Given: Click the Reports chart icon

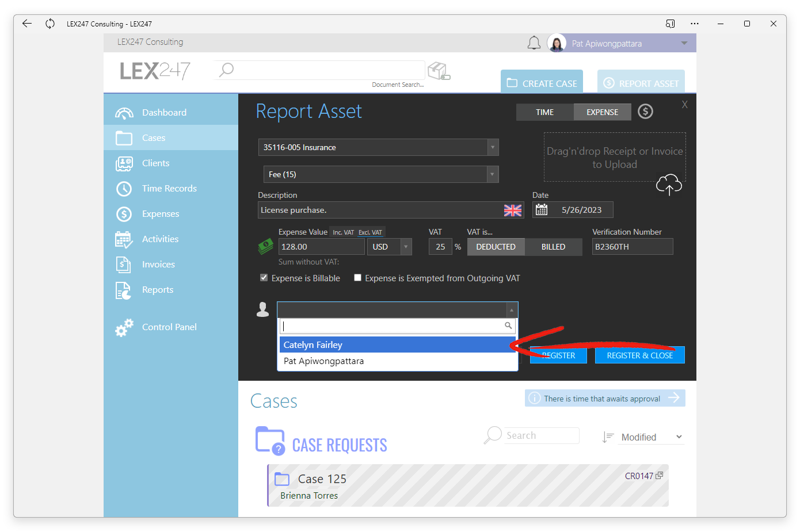Looking at the screenshot, I should [x=124, y=290].
